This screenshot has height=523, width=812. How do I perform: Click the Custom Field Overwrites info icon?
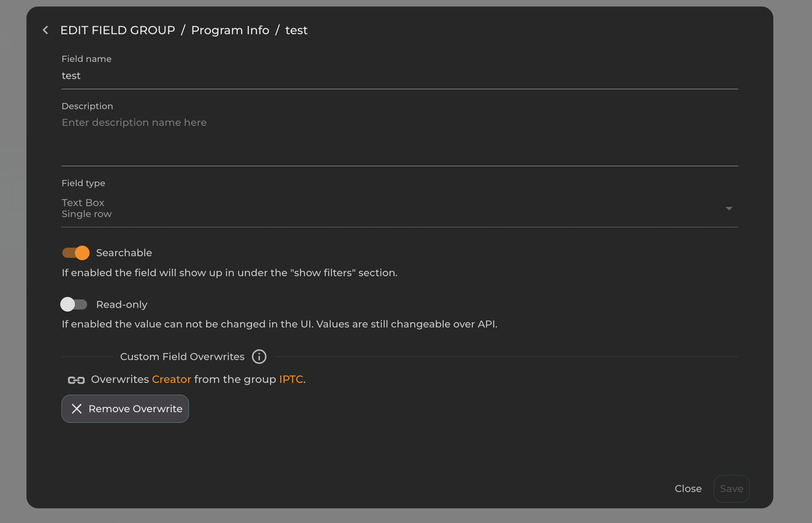pyautogui.click(x=259, y=357)
